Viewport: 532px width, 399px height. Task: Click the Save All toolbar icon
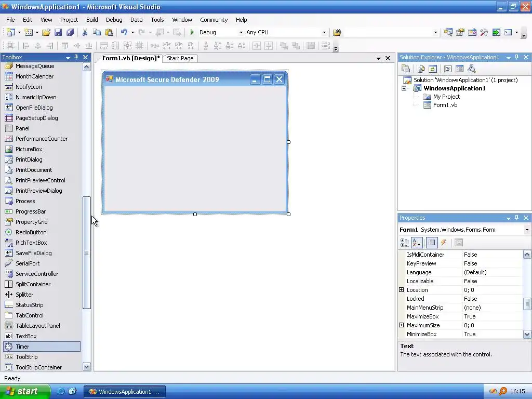pos(70,32)
